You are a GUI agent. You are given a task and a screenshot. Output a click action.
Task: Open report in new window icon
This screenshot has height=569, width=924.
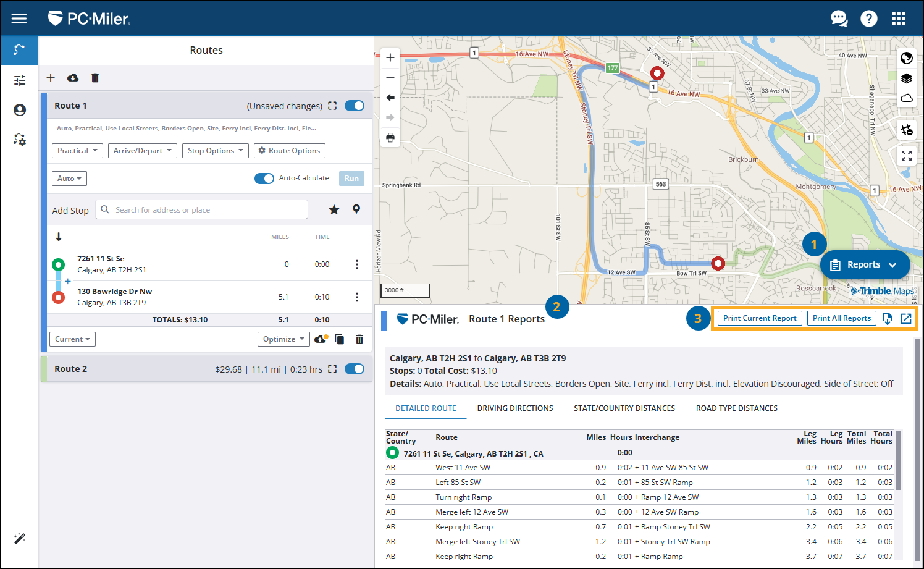click(x=906, y=318)
